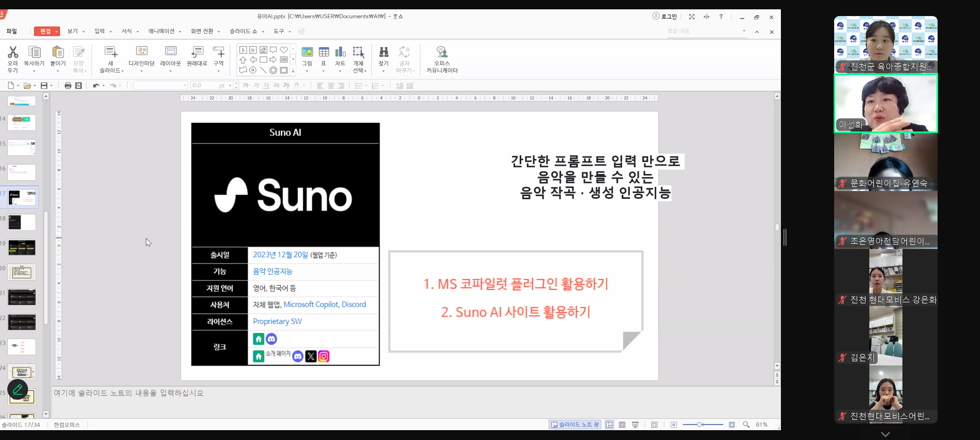Open the 그림 dropdown arrow
This screenshot has width=980, height=440.
point(307,71)
